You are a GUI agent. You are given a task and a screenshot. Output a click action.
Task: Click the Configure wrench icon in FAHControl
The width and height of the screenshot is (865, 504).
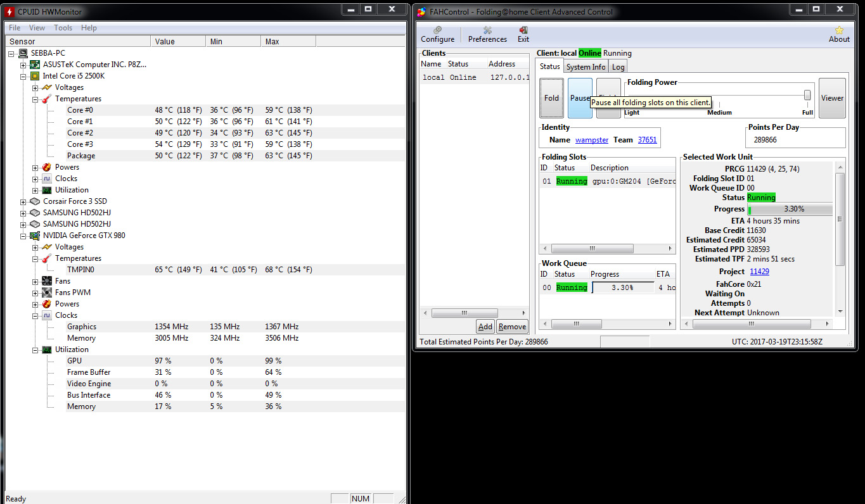pyautogui.click(x=437, y=30)
